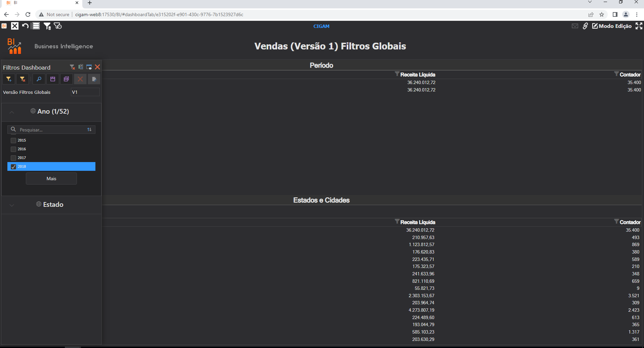
Task: Click the window-with-eye icon in Filtros Dashboard header
Action: pos(89,67)
